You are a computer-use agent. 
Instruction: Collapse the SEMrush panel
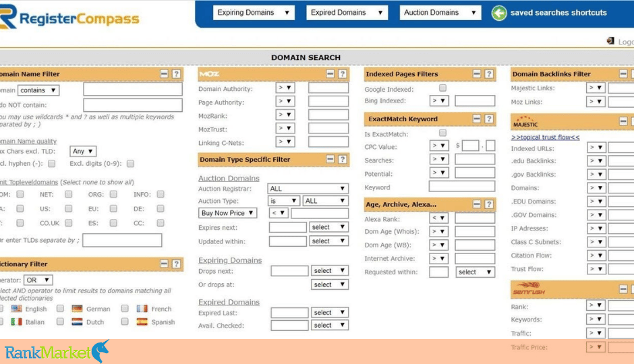click(x=623, y=289)
